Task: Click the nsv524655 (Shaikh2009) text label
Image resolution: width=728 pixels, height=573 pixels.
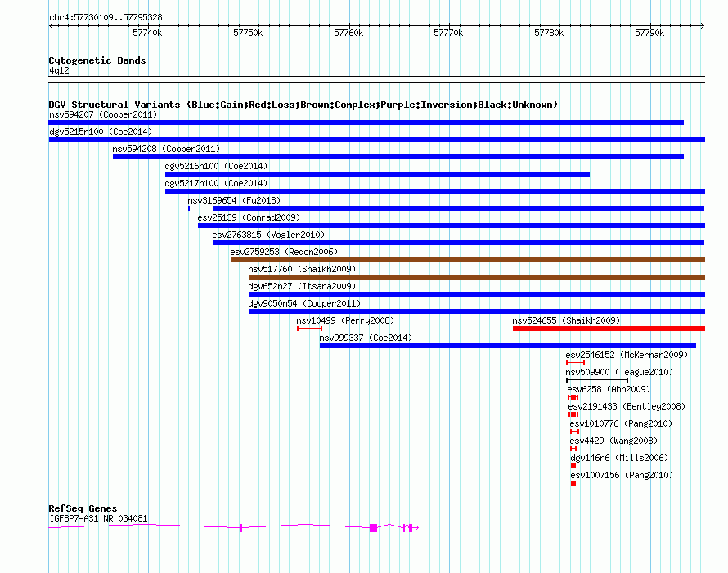Action: [566, 320]
